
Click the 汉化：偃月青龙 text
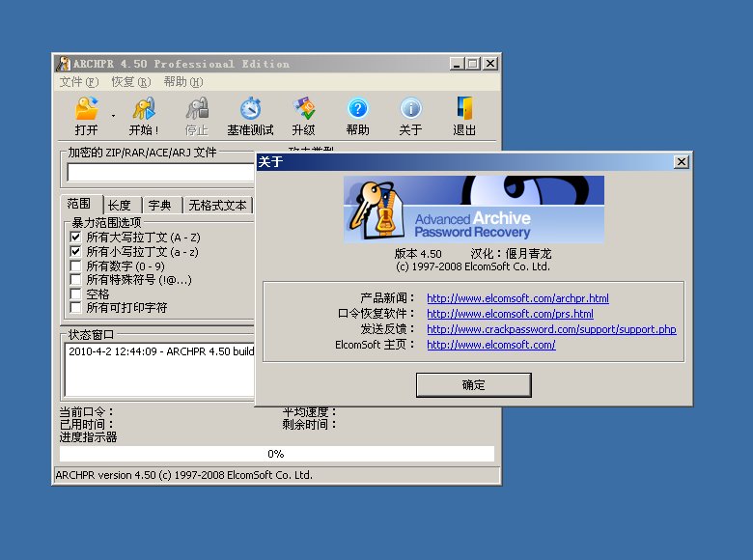[511, 254]
